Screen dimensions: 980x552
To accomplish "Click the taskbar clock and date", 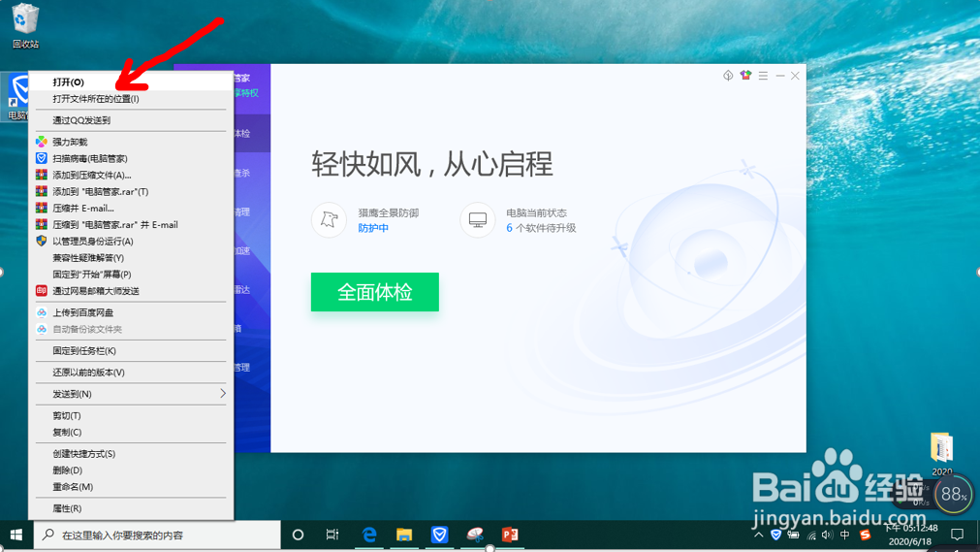I will [x=910, y=536].
